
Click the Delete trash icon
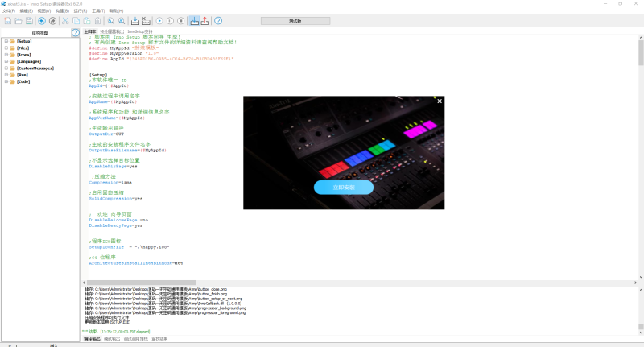tap(97, 21)
